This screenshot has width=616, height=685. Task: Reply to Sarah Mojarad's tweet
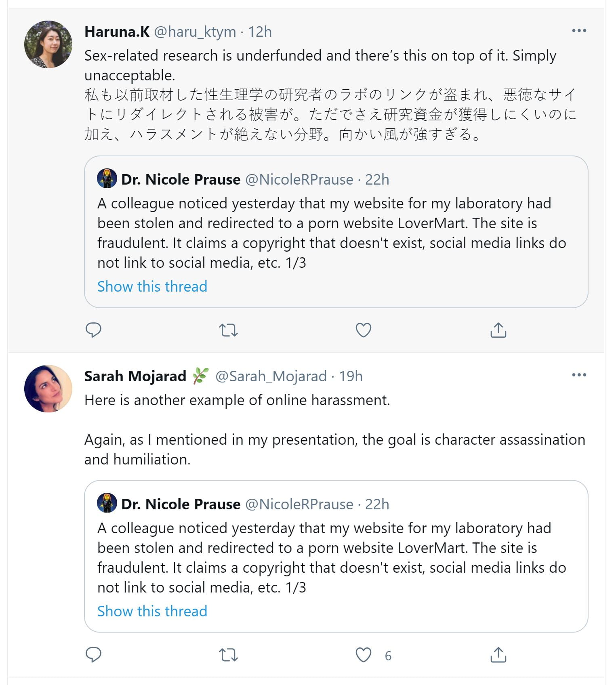click(93, 655)
